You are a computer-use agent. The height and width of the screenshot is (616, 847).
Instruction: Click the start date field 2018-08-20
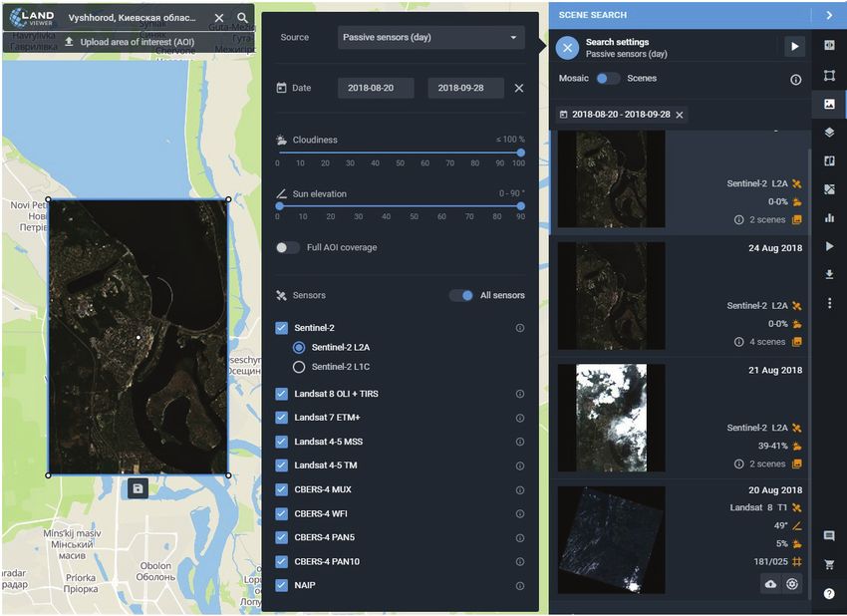[376, 88]
